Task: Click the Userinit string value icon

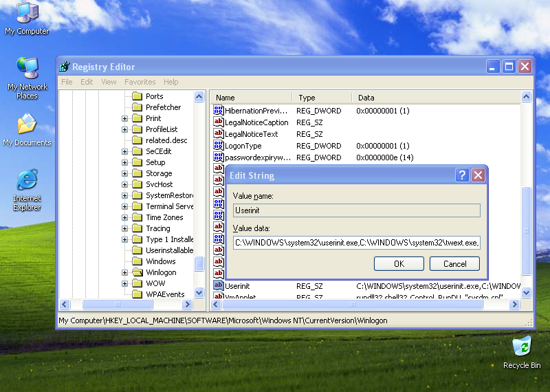Action: tap(218, 285)
